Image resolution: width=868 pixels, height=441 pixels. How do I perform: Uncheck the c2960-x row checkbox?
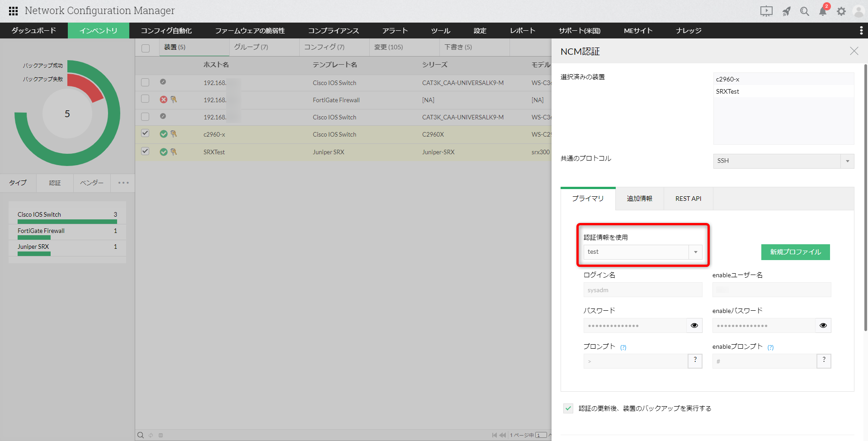click(x=145, y=133)
